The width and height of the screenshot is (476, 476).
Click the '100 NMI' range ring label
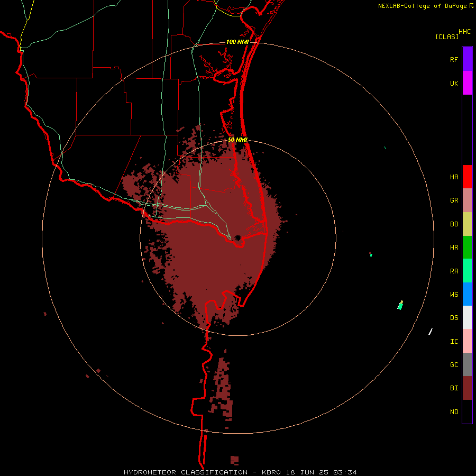tap(237, 42)
